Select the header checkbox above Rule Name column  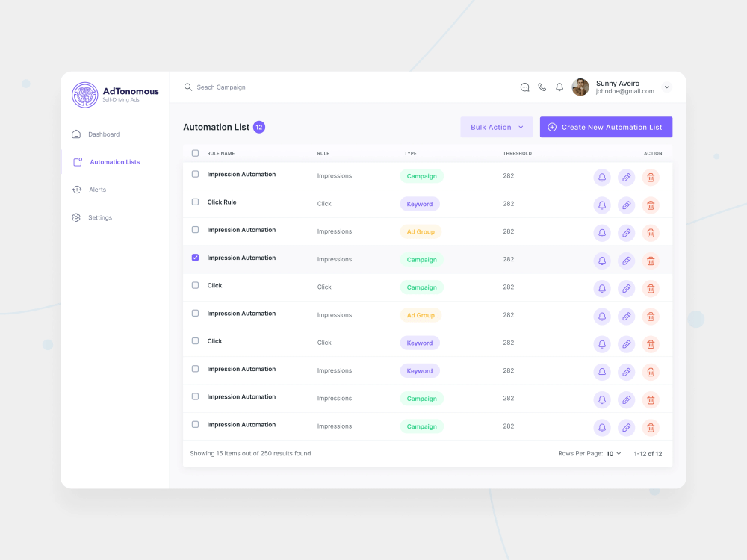195,153
